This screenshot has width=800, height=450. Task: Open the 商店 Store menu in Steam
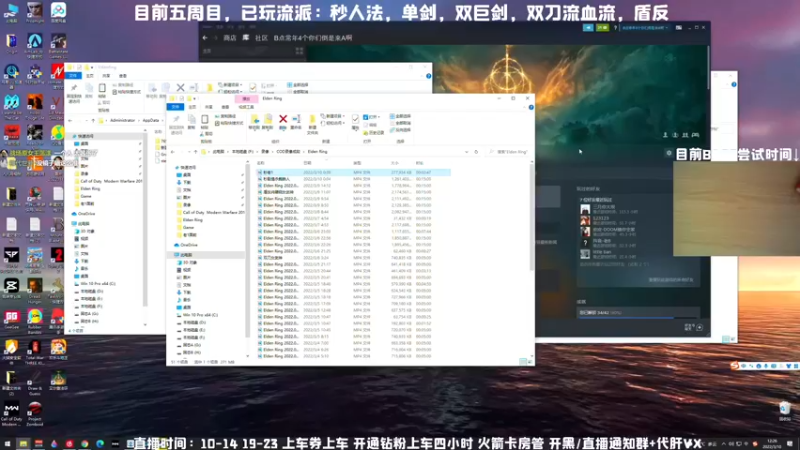[230, 38]
